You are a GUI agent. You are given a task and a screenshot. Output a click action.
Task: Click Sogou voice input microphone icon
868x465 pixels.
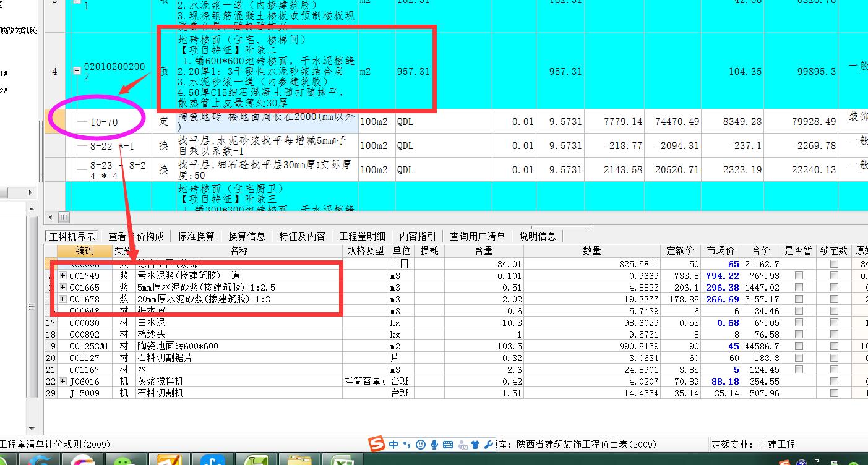(x=434, y=444)
